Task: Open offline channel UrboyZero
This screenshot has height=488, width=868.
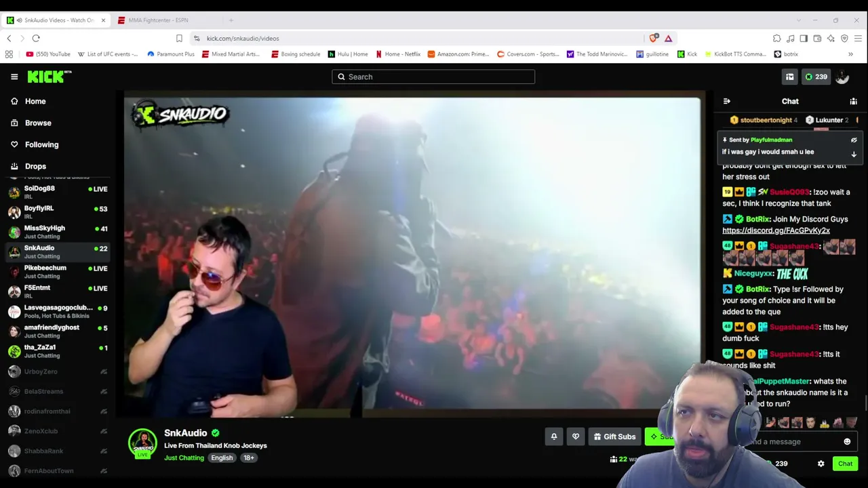Action: (57, 371)
